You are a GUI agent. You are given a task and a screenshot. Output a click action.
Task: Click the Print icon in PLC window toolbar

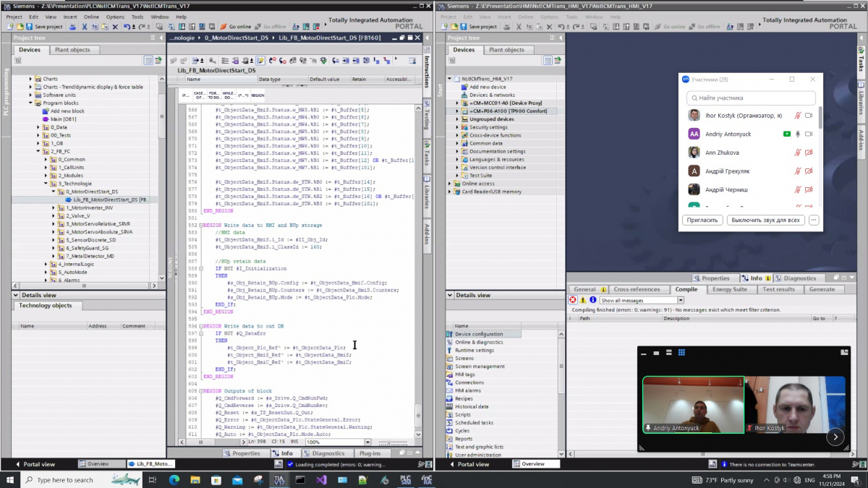click(x=72, y=27)
